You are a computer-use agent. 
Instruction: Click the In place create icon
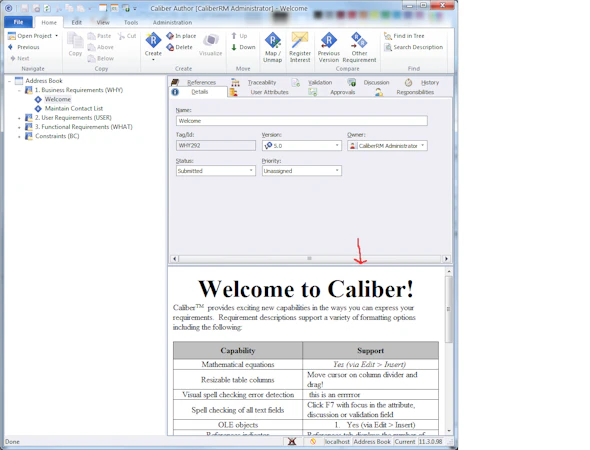pos(170,36)
